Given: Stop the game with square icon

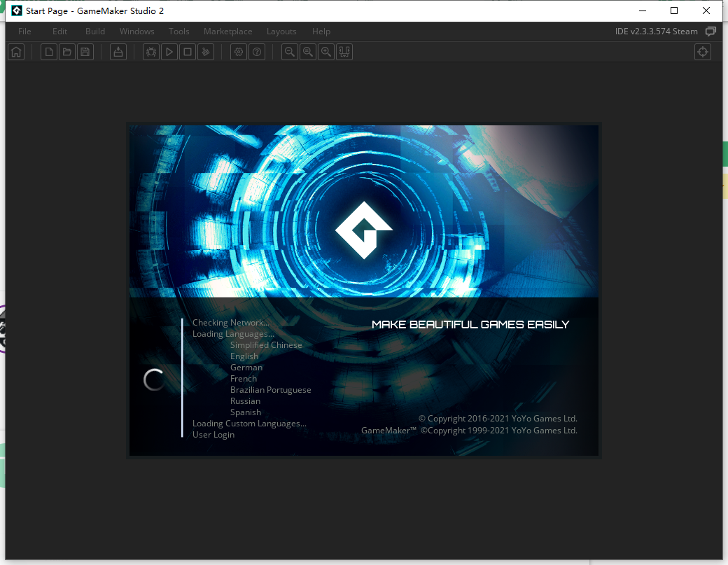Looking at the screenshot, I should point(188,52).
